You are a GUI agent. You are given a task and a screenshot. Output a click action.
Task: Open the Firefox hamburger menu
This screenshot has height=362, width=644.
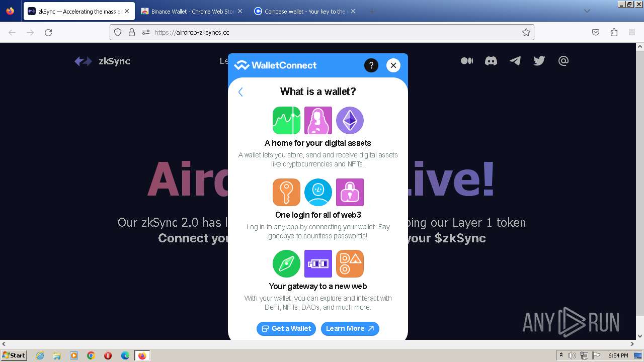click(632, 32)
